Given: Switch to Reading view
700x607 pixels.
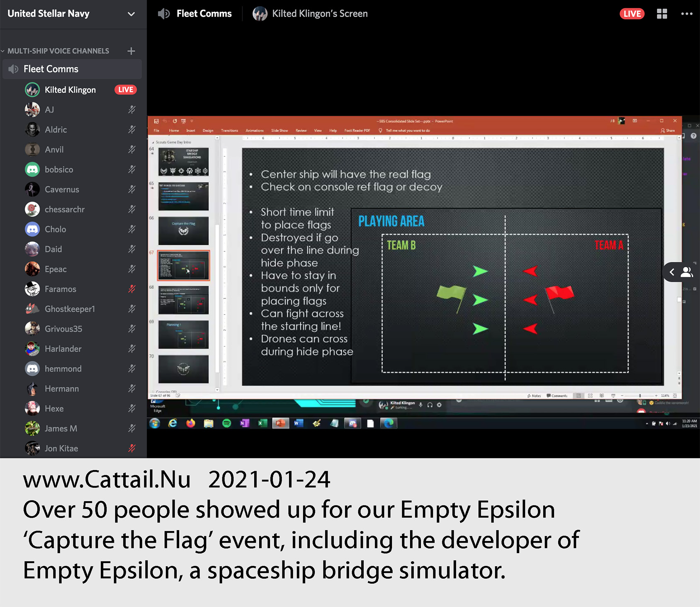Looking at the screenshot, I should point(602,396).
